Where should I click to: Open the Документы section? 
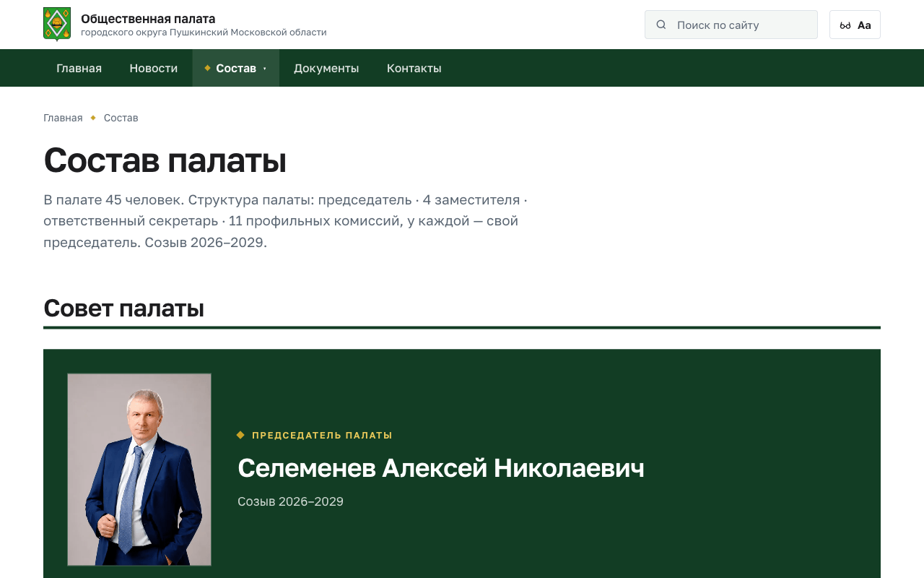[326, 68]
